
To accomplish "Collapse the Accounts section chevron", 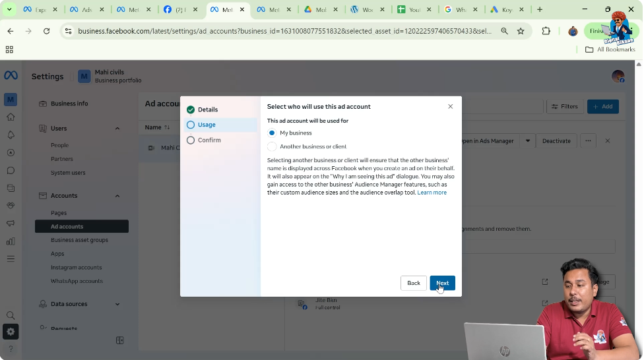I will [117, 196].
